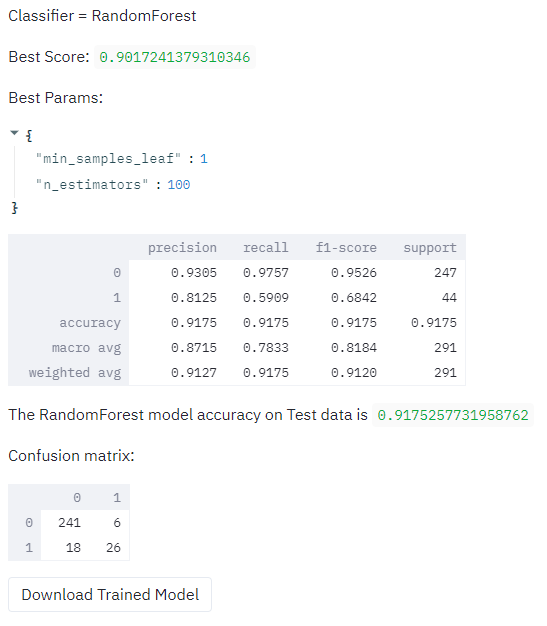Select the test accuracy value 0.9175257731958762
547x626 pixels.
pos(453,415)
